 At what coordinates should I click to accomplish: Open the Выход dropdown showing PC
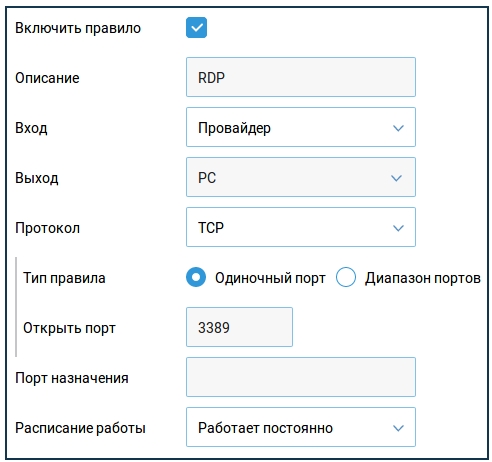301,177
